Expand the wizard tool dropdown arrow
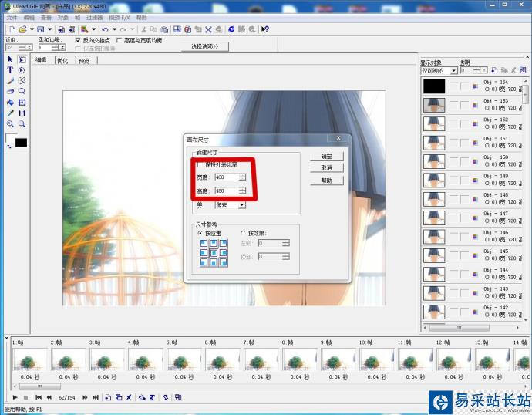Screen dimensions: 532x415 [93, 29]
